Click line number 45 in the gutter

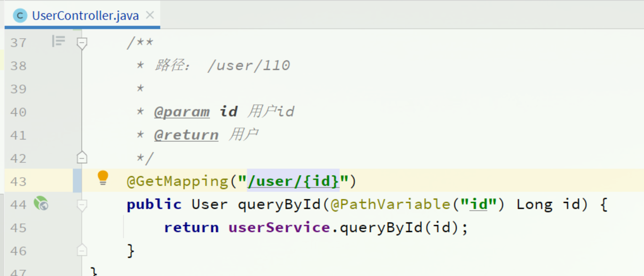pos(18,228)
